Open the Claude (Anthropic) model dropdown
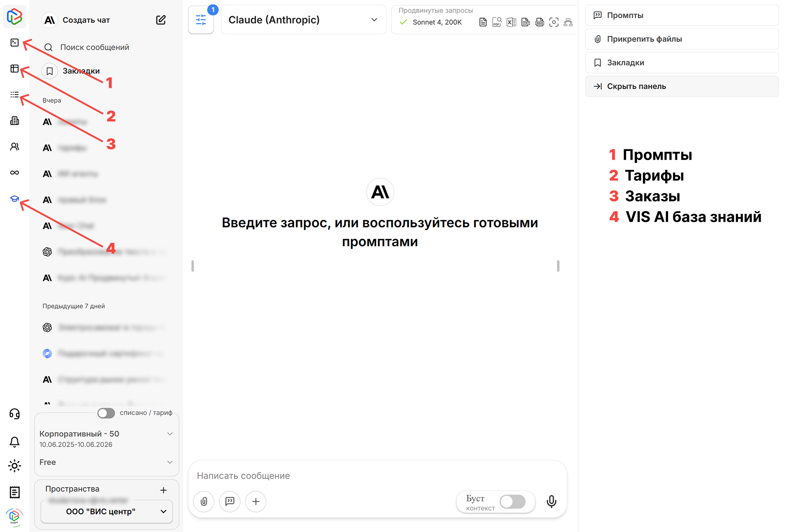 coord(303,20)
